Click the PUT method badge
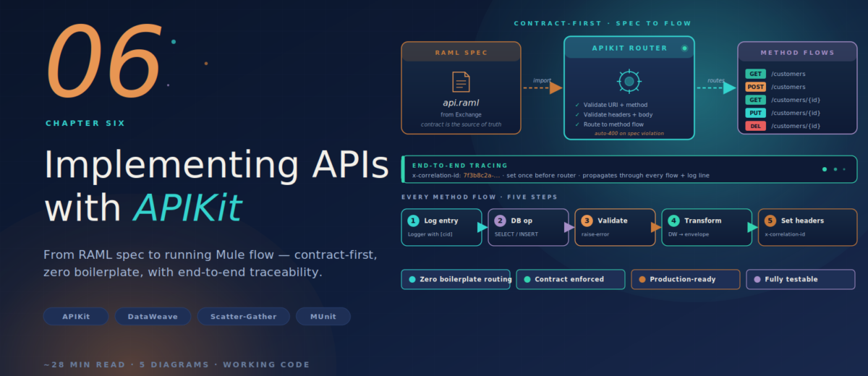 (755, 113)
